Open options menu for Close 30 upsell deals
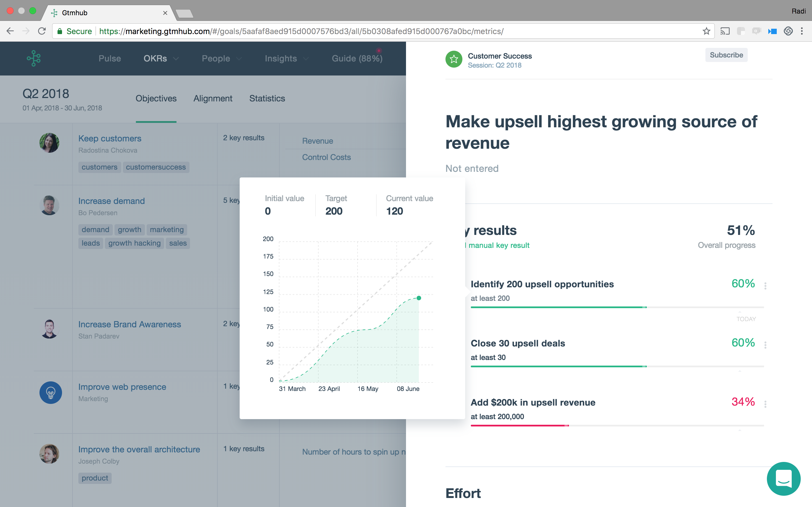The height and width of the screenshot is (507, 812). (x=765, y=345)
